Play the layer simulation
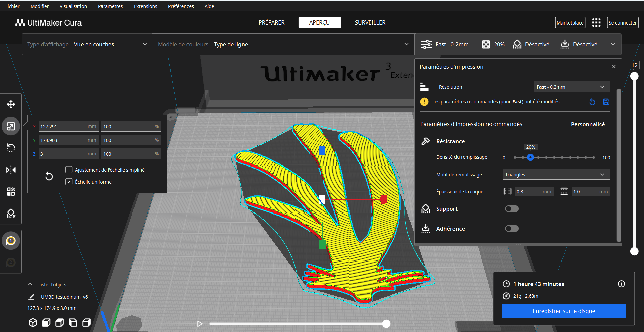This screenshot has height=332, width=644. [200, 324]
